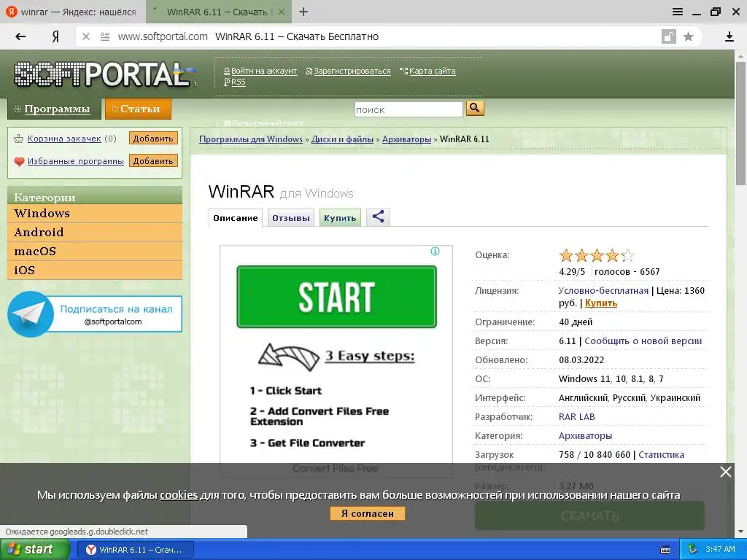This screenshot has width=747, height=560.
Task: Open the Статьи section tab
Action: tap(138, 109)
